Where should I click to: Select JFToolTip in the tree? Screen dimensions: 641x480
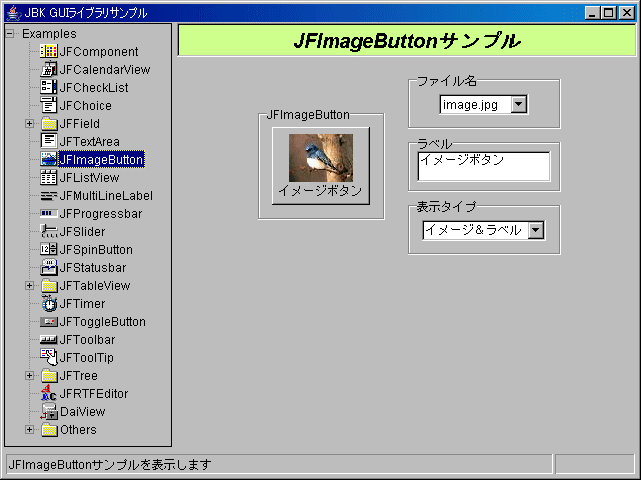click(86, 357)
